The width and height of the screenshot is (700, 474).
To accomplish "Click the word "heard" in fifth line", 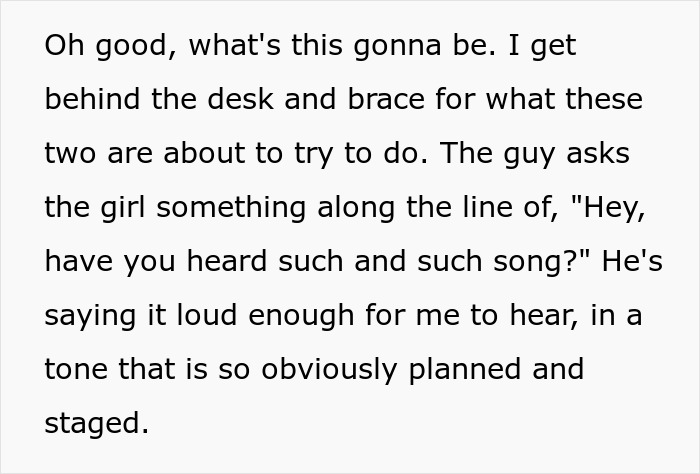I will [227, 261].
